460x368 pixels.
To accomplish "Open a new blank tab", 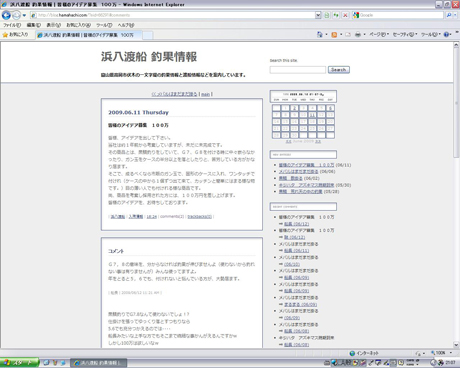I will click(148, 35).
